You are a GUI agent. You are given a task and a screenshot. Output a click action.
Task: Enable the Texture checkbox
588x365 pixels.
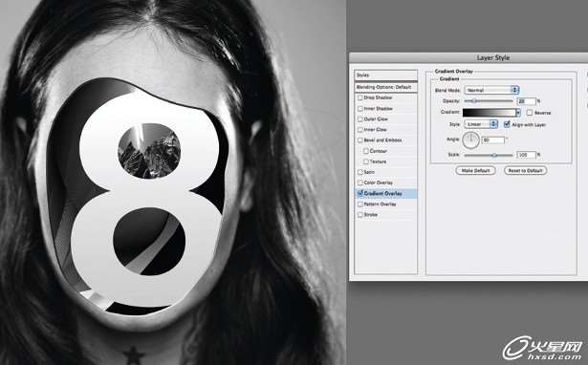(365, 161)
